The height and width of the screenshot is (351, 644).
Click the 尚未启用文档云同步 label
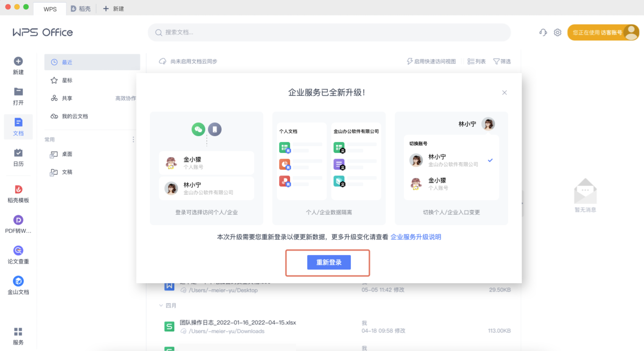coord(194,61)
